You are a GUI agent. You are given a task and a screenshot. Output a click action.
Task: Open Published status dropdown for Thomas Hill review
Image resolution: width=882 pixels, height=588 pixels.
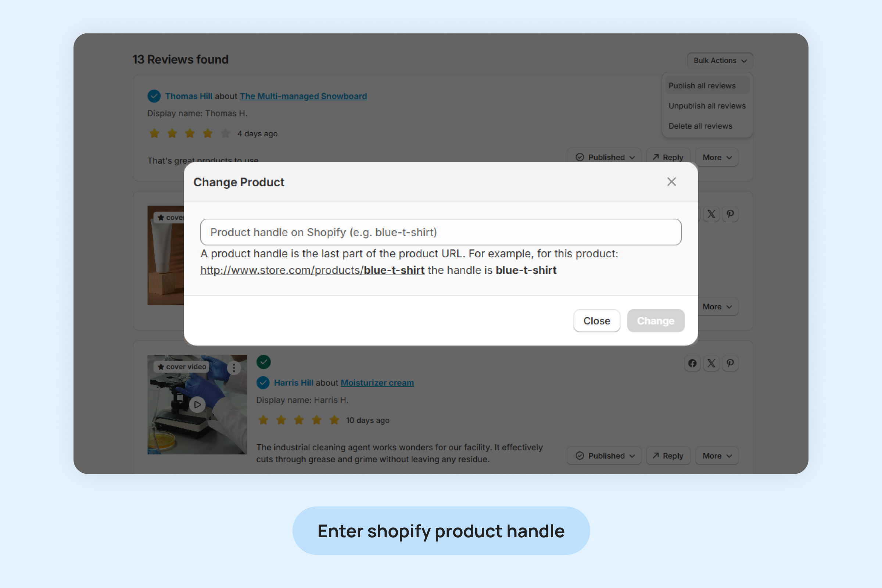604,157
